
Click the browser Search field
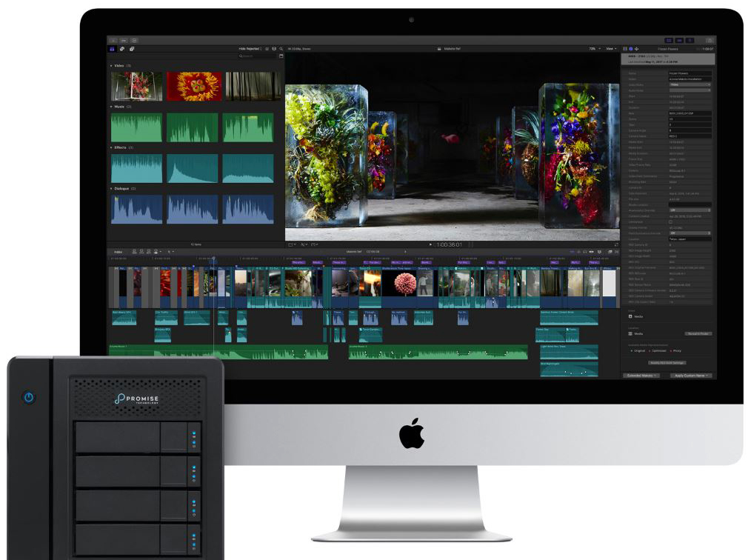pyautogui.click(x=256, y=56)
